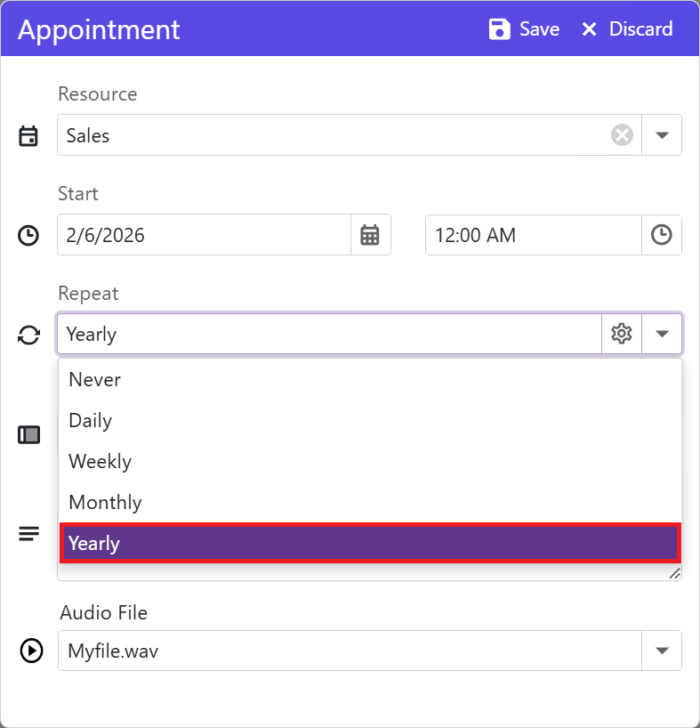Discard the appointment changes
700x728 pixels.
click(x=626, y=29)
